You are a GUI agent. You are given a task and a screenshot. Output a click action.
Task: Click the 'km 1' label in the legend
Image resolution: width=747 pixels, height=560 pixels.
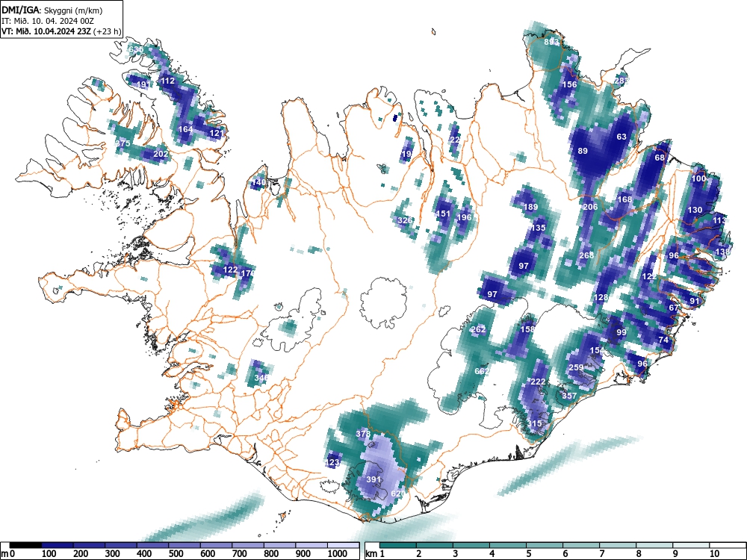coord(376,553)
